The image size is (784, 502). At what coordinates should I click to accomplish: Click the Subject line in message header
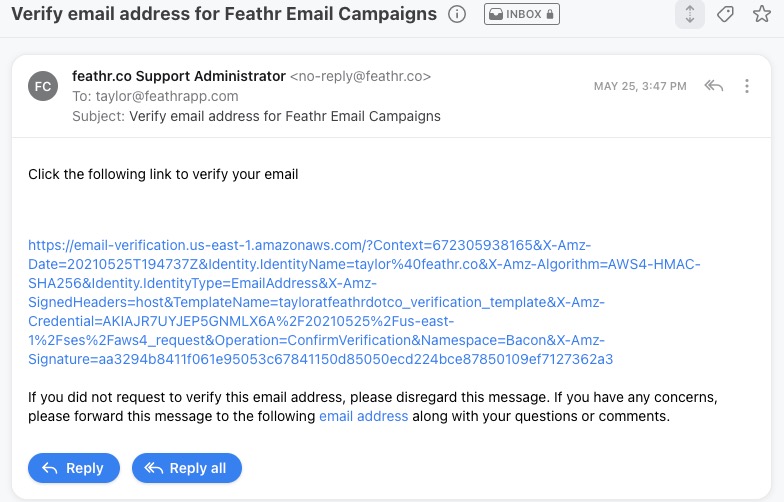coord(256,116)
